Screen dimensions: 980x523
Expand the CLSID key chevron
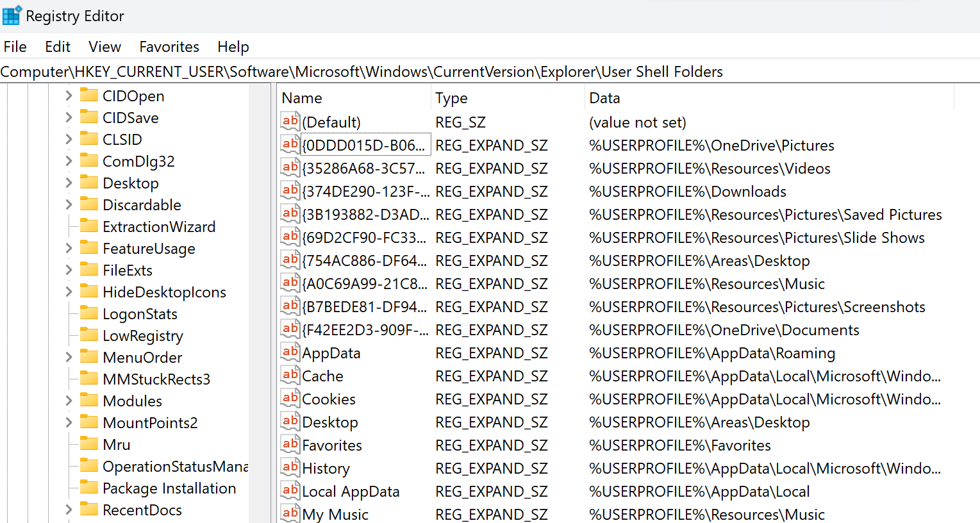coord(69,139)
